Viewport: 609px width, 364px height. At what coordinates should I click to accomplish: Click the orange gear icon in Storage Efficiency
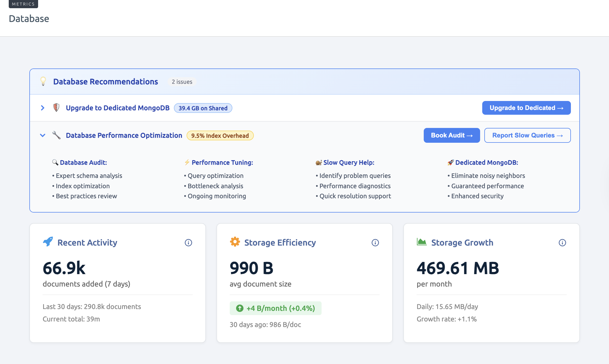[235, 242]
